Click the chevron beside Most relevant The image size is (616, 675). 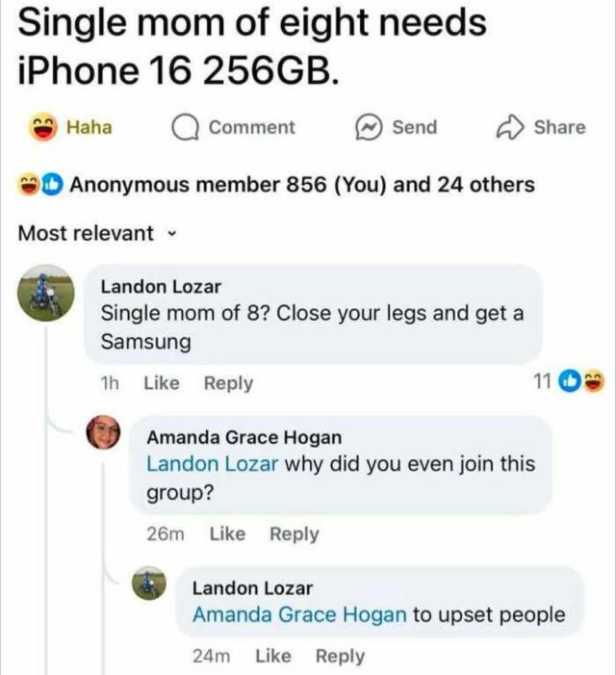172,234
